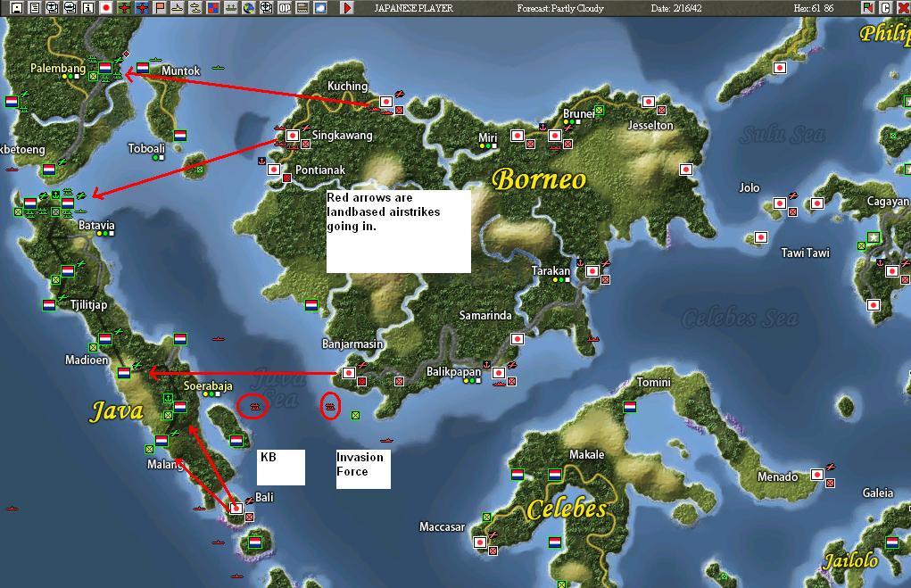Click the 'Forecast: Partly Cloudy' text
Image resolution: width=911 pixels, height=588 pixels.
(x=560, y=8)
